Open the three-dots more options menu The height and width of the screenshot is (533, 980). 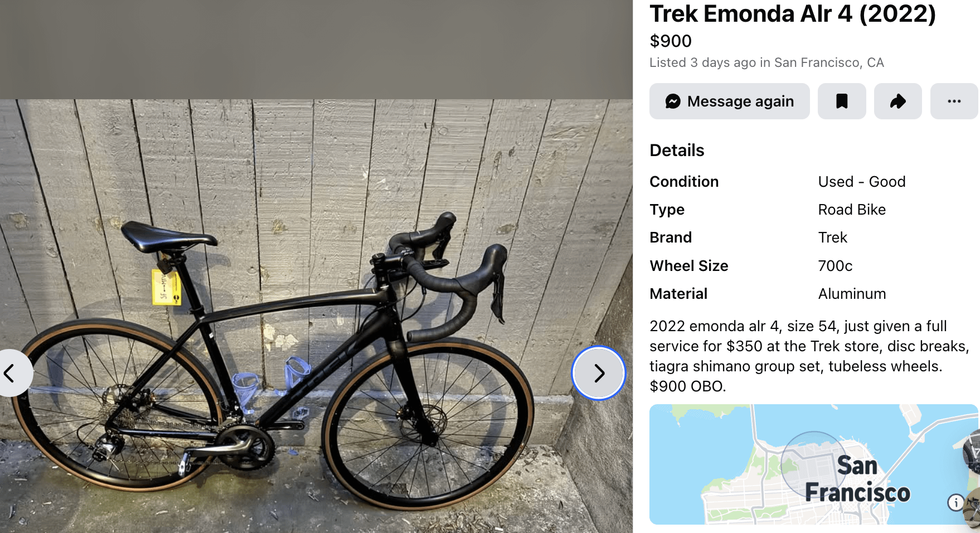point(954,101)
